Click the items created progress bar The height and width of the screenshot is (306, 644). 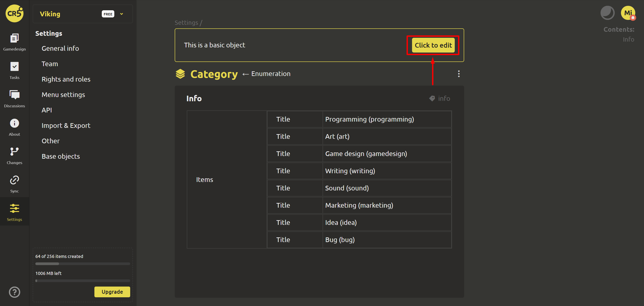tap(83, 264)
